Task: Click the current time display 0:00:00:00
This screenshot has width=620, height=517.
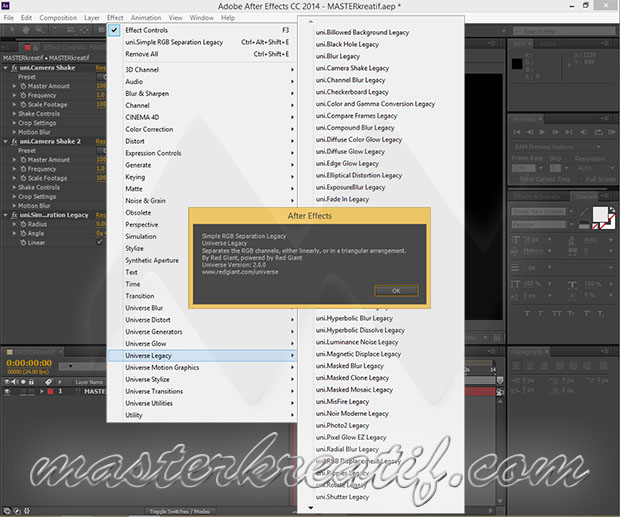Action: point(30,364)
